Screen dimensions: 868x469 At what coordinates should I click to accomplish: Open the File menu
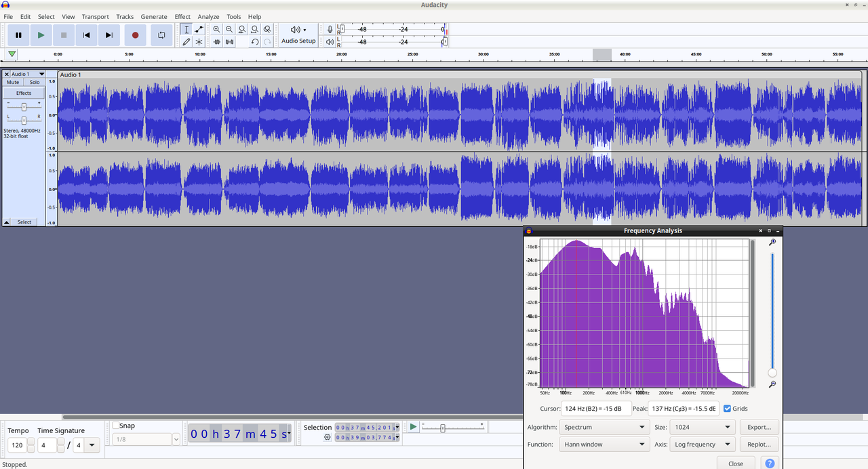pyautogui.click(x=8, y=16)
